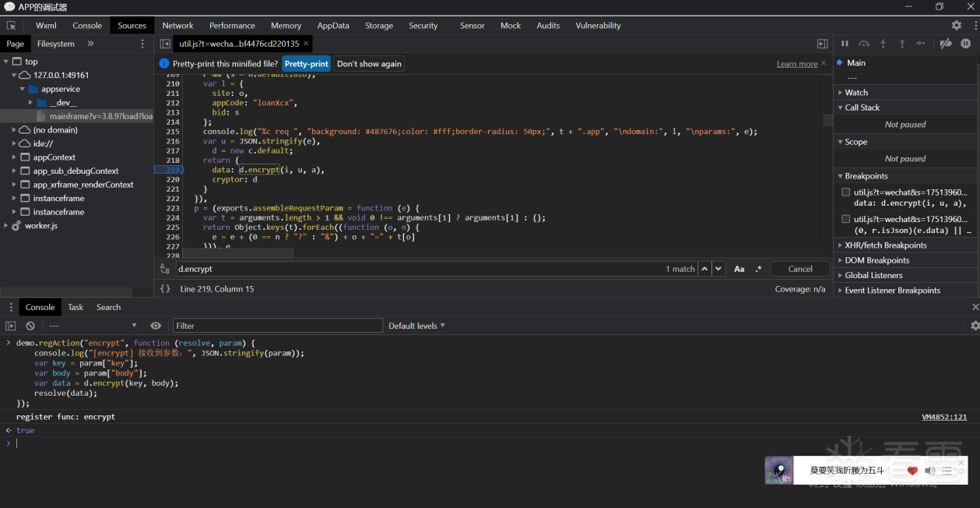Click the pause script execution icon
This screenshot has height=508, width=980.
click(x=845, y=44)
